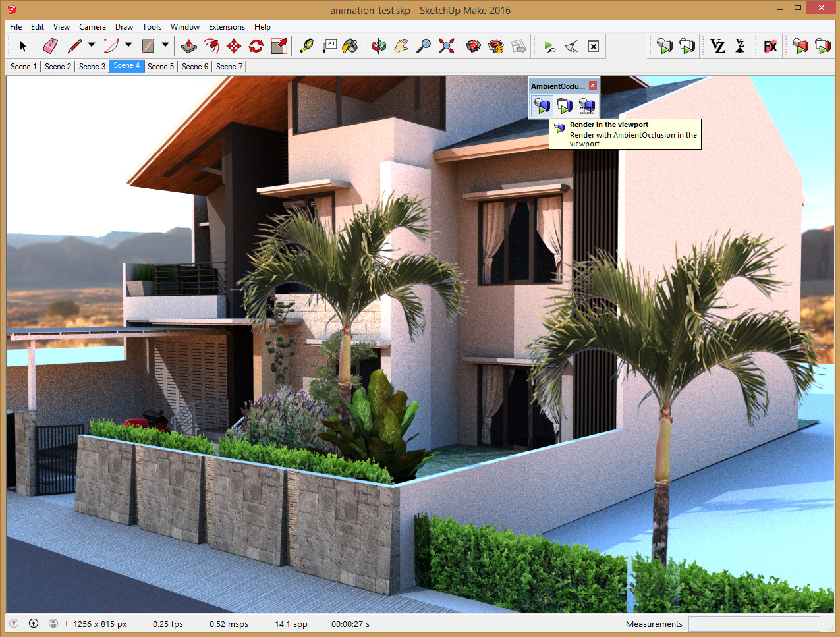The width and height of the screenshot is (840, 637).
Task: Open the Extensions menu
Action: point(227,27)
